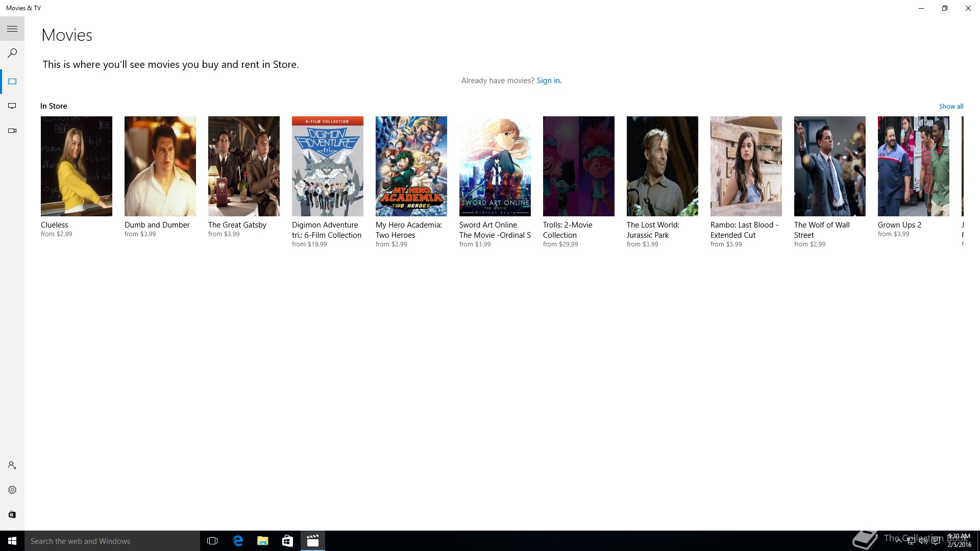Open Settings gear in sidebar
Viewport: 980px width, 551px height.
[12, 490]
